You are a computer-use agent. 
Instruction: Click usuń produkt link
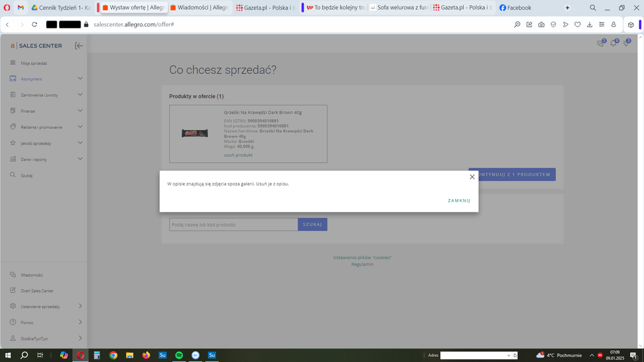[x=239, y=155]
